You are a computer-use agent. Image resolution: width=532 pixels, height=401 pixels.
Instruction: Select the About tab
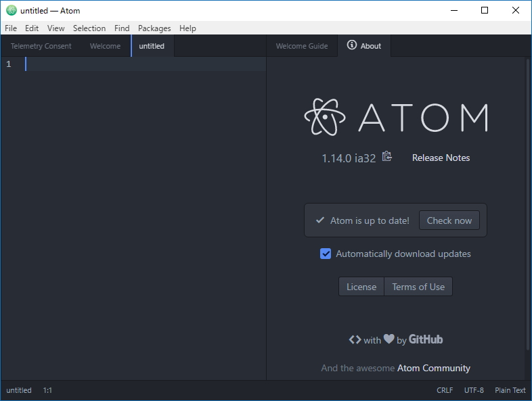pos(364,46)
